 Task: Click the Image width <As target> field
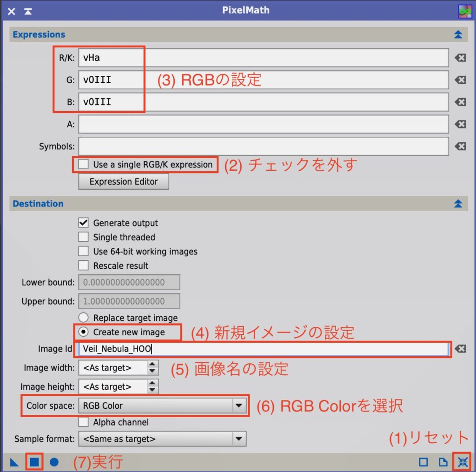coord(113,368)
